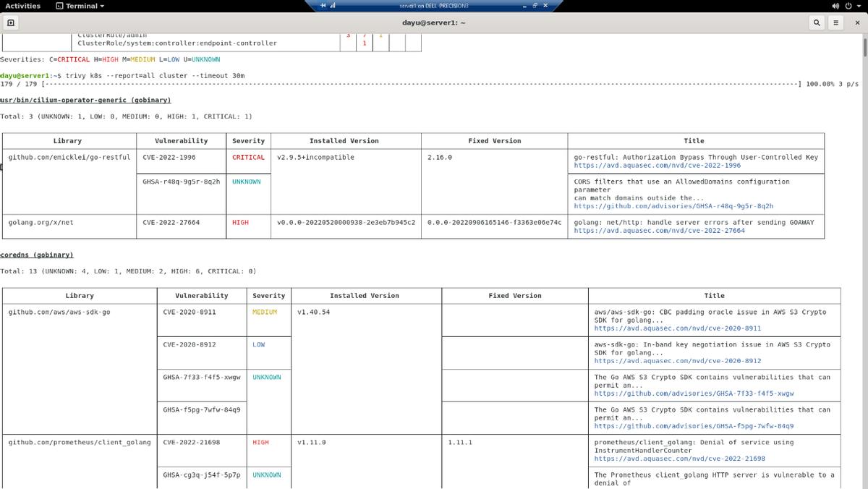
Task: Open link avd.aquasec.com/nvd/cve-2020-8912
Action: 678,361
